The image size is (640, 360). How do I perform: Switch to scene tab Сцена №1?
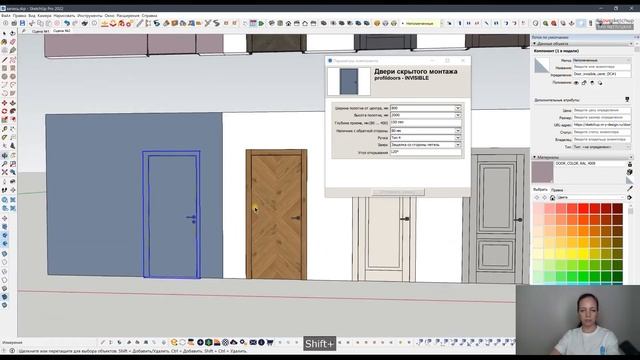(x=40, y=31)
